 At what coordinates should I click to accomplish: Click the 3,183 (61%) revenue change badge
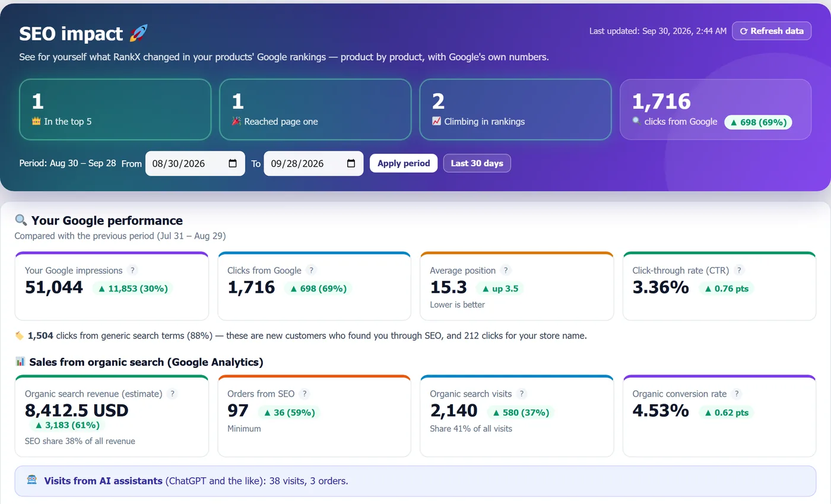tap(68, 425)
